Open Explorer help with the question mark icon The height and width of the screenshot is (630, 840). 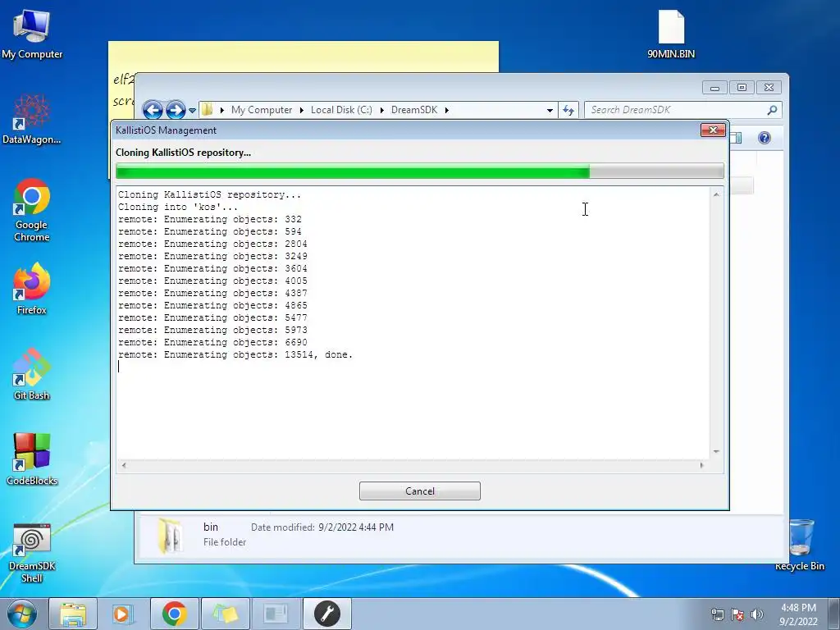[764, 138]
